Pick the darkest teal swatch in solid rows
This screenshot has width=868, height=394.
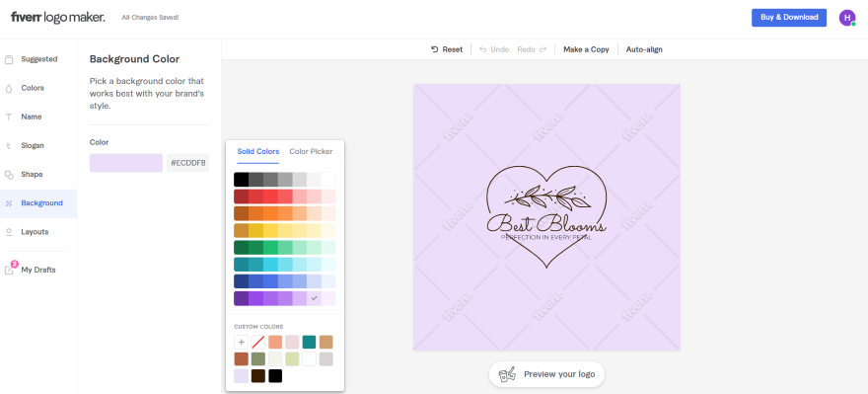[x=241, y=265]
